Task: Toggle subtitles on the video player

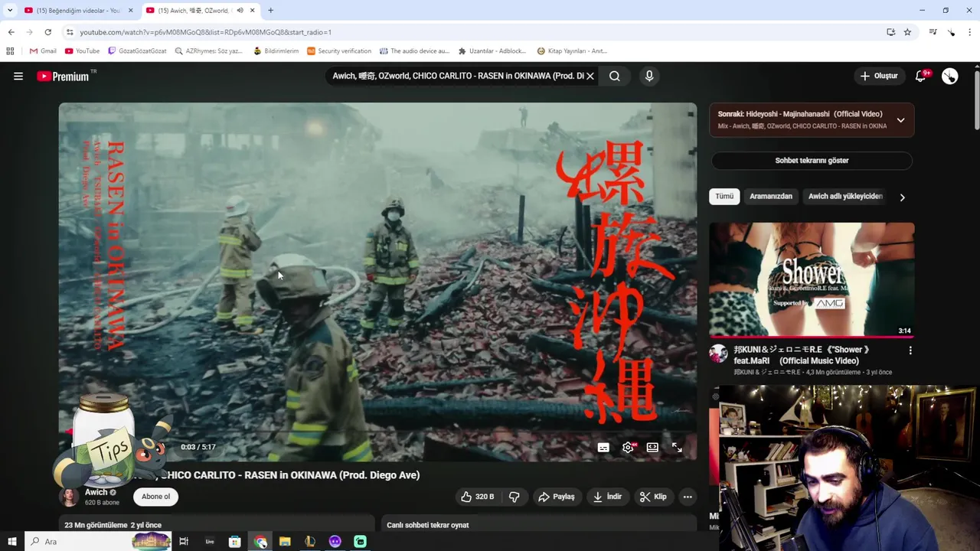Action: [x=603, y=447]
